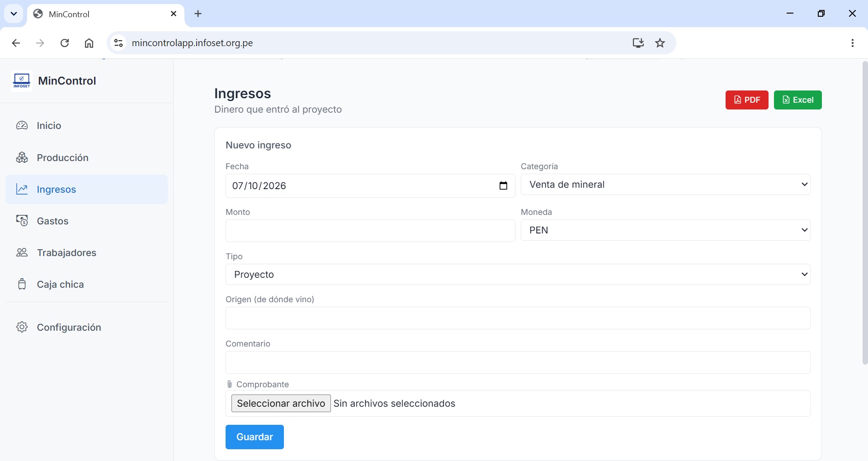Open the browser three-dot menu
This screenshot has height=461, width=868.
tap(852, 43)
